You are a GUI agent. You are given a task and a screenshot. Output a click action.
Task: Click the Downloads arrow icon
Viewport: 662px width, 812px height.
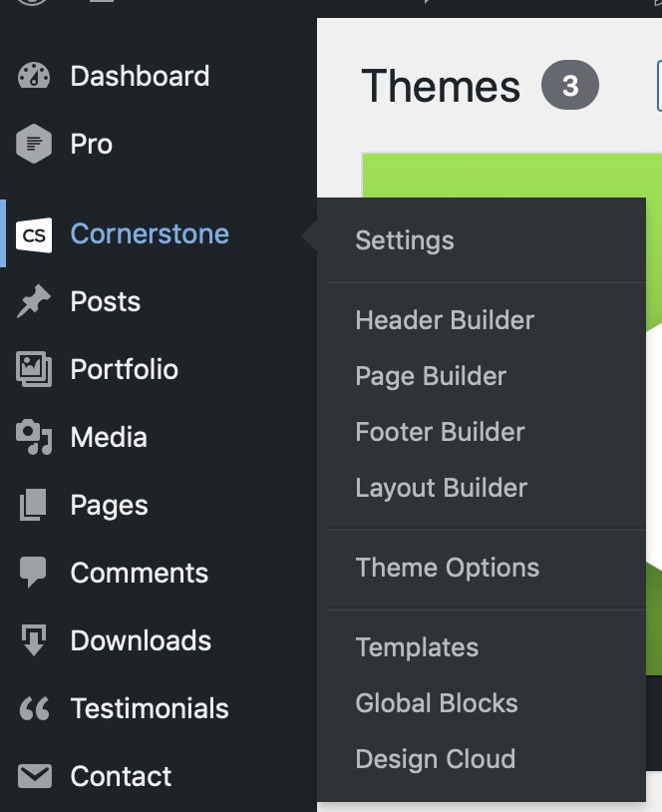[34, 641]
